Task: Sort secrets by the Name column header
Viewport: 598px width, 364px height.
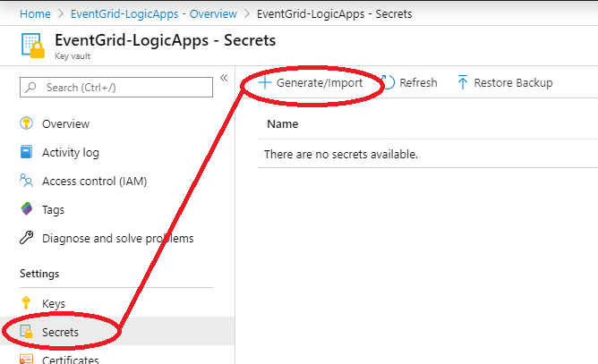Action: [x=283, y=124]
